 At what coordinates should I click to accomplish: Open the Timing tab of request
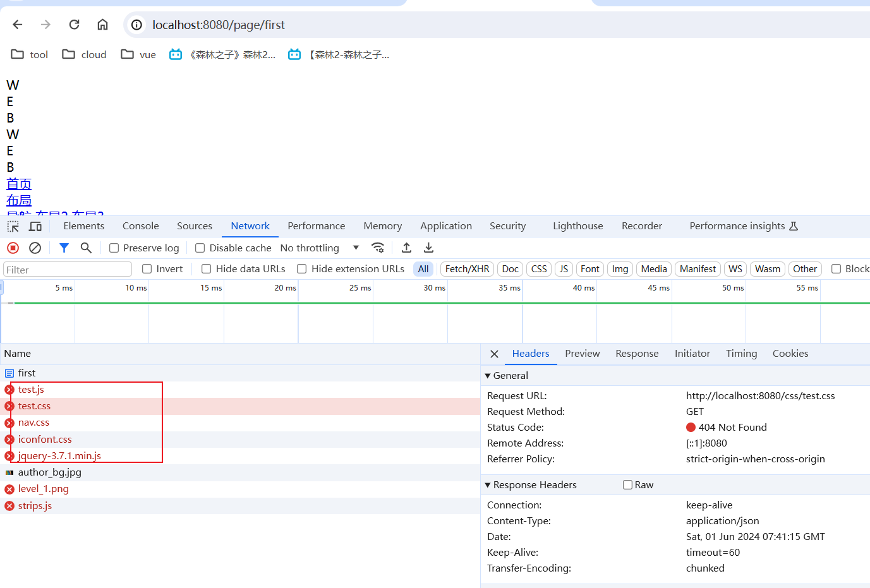tap(742, 354)
